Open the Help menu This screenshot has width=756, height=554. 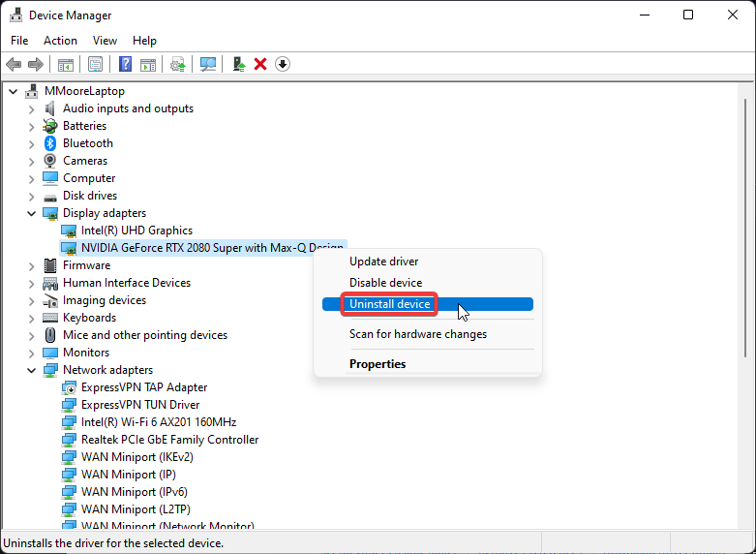coord(144,41)
